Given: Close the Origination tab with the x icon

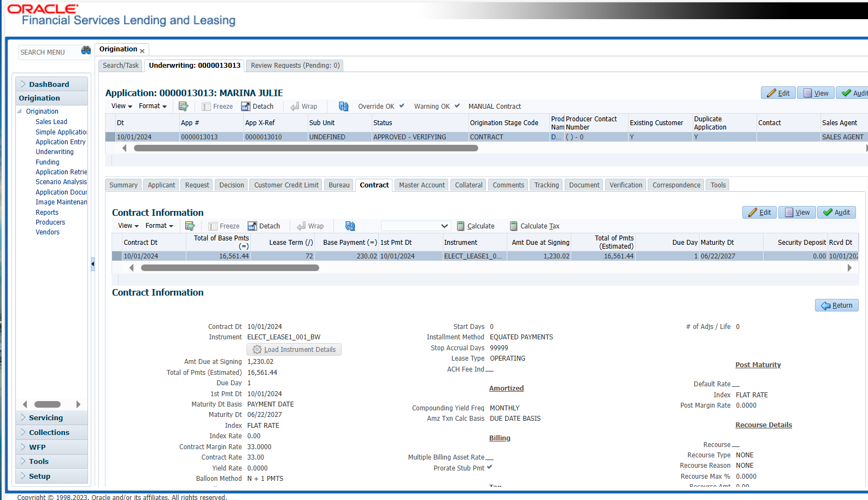Looking at the screenshot, I should pyautogui.click(x=142, y=51).
